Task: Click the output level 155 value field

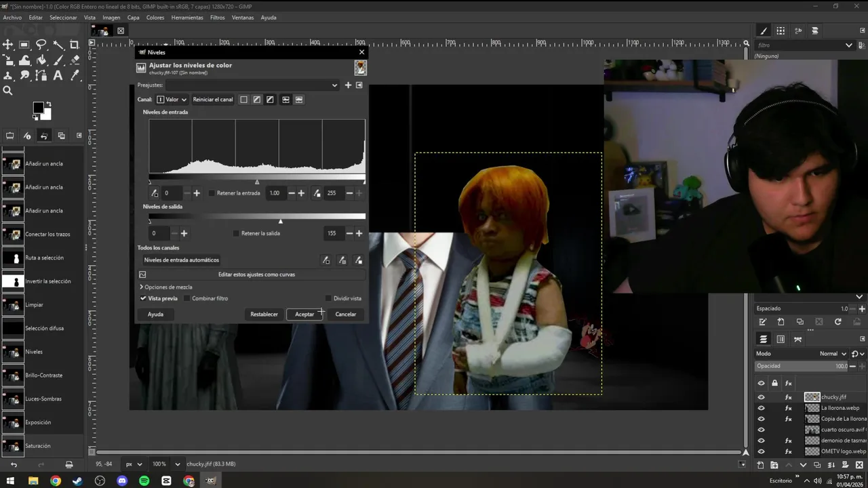Action: 334,233
